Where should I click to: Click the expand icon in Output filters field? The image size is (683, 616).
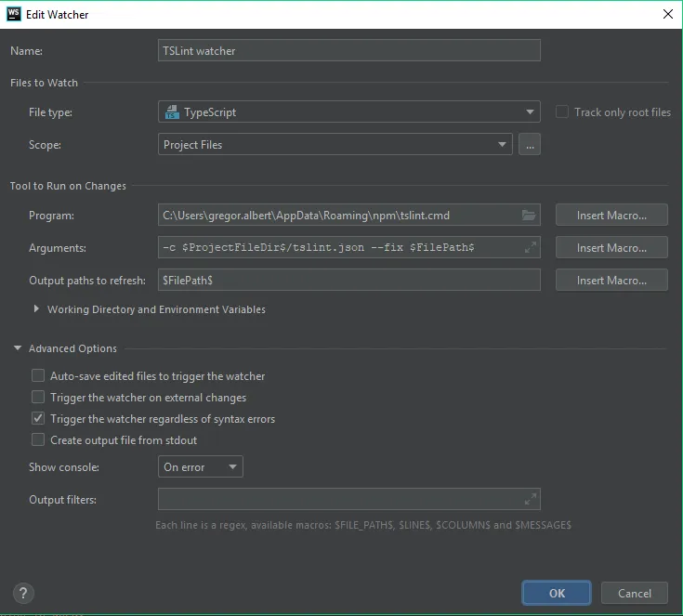coord(530,500)
